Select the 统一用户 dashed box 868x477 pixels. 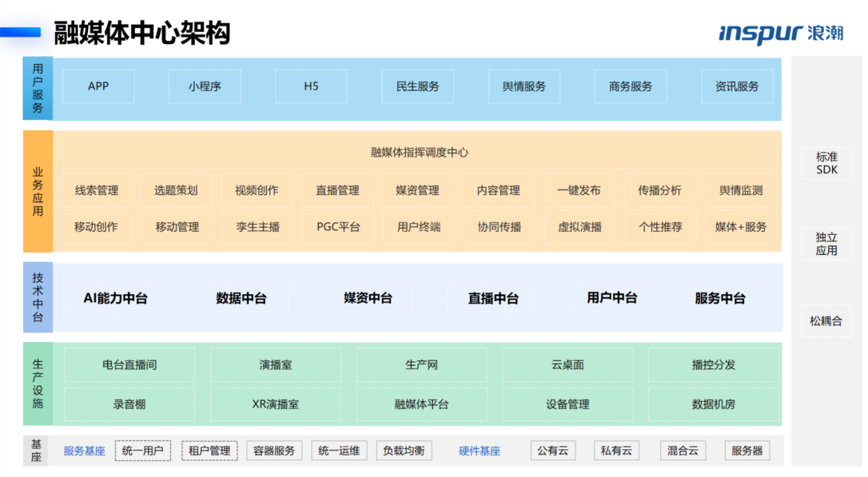point(142,451)
